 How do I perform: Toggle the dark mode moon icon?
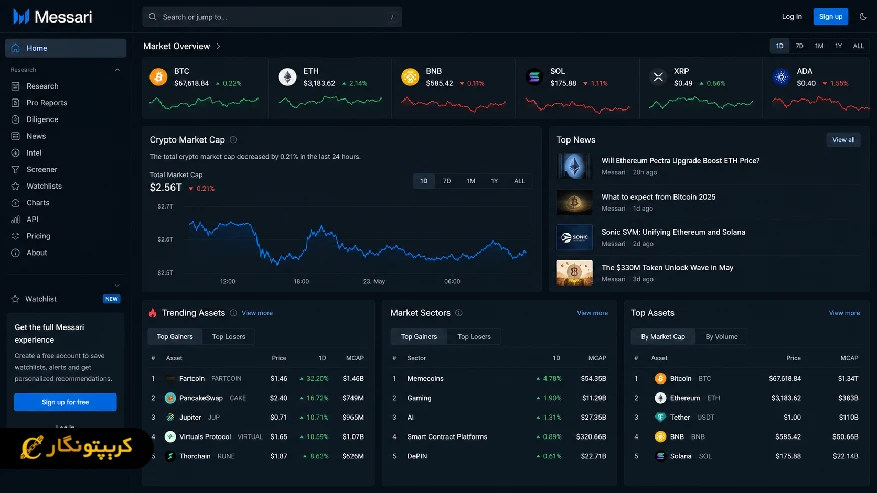pyautogui.click(x=863, y=17)
